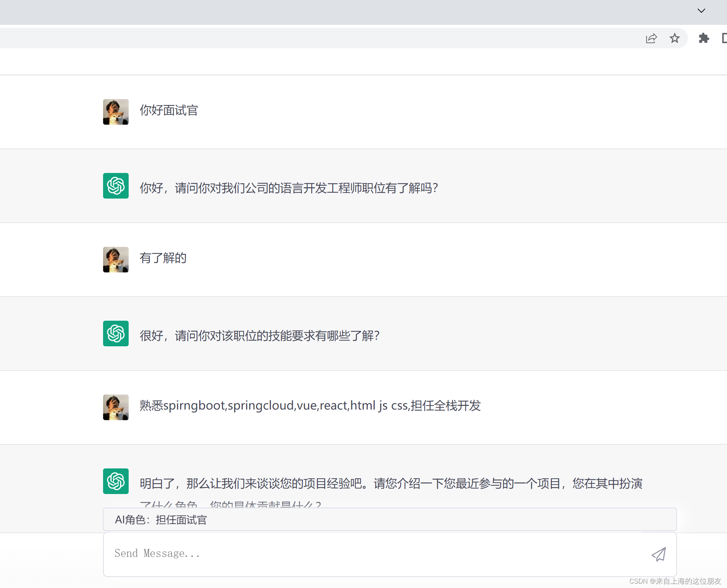Click ChatGPT logo beside skills question
Screen dimensions: 727x588
pyautogui.click(x=116, y=333)
